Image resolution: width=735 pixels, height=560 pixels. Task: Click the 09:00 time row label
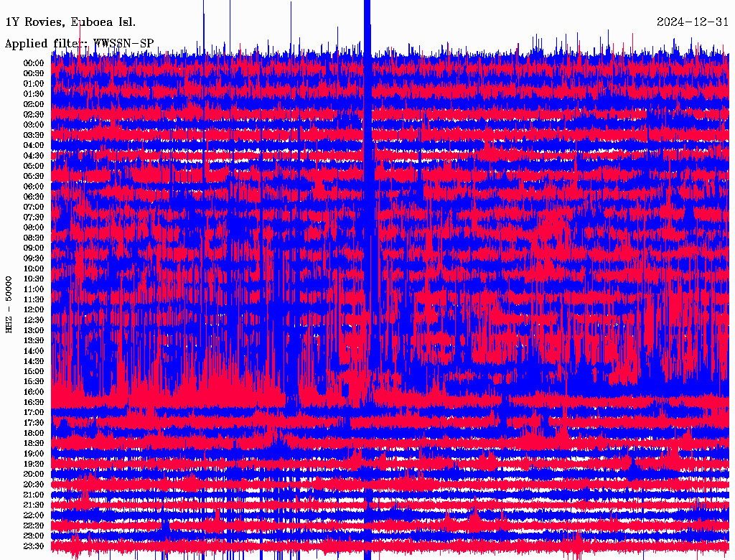(34, 248)
